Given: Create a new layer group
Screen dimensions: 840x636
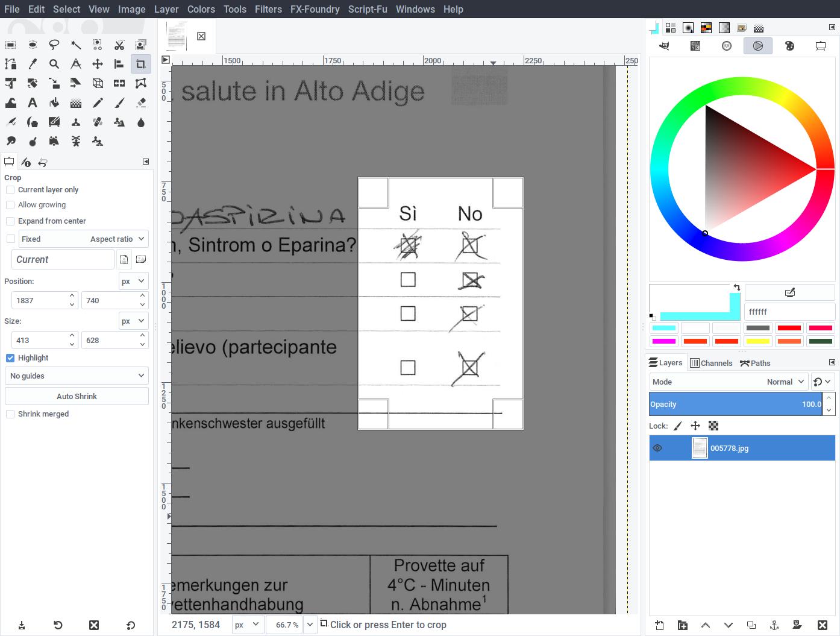Looking at the screenshot, I should tap(682, 625).
